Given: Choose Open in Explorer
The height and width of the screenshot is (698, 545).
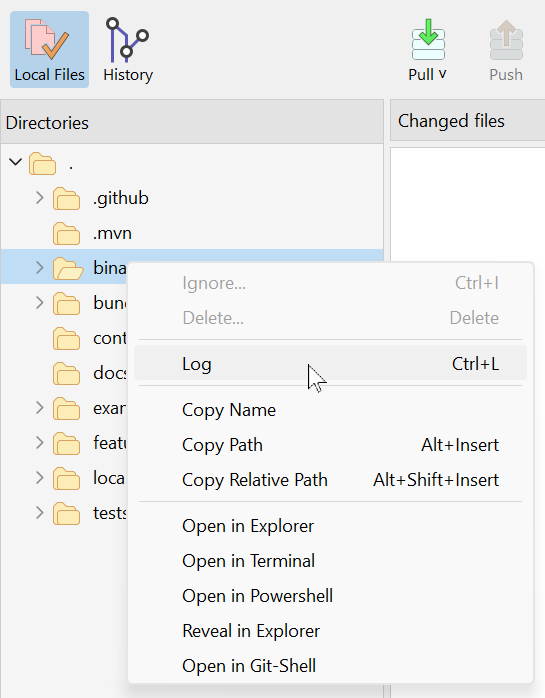Looking at the screenshot, I should (x=330, y=526).
